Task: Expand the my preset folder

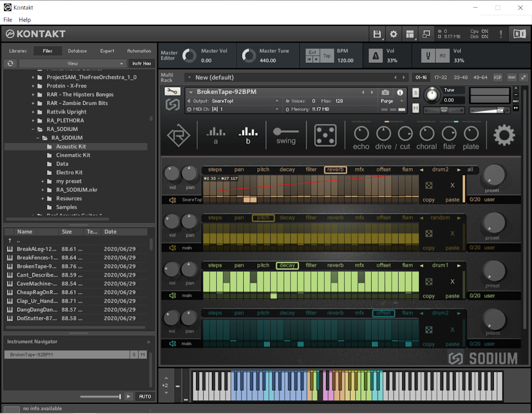Action: (42, 181)
